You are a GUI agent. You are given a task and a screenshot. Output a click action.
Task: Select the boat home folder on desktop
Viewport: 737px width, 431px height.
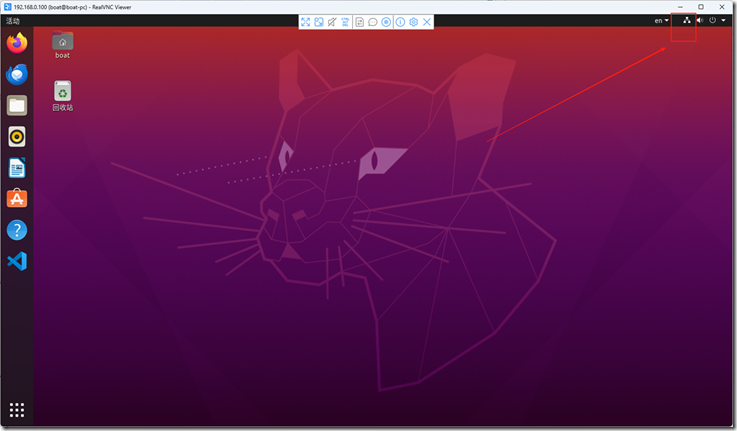point(63,45)
